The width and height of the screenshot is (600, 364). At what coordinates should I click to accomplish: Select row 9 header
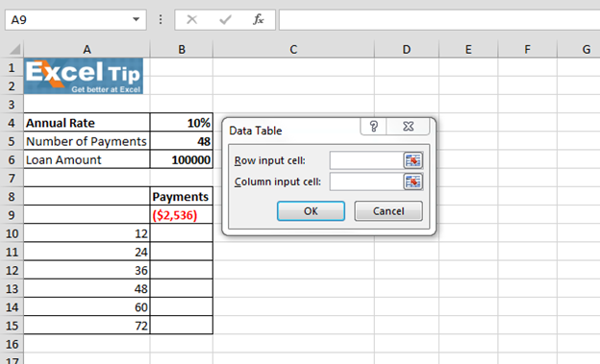point(12,215)
